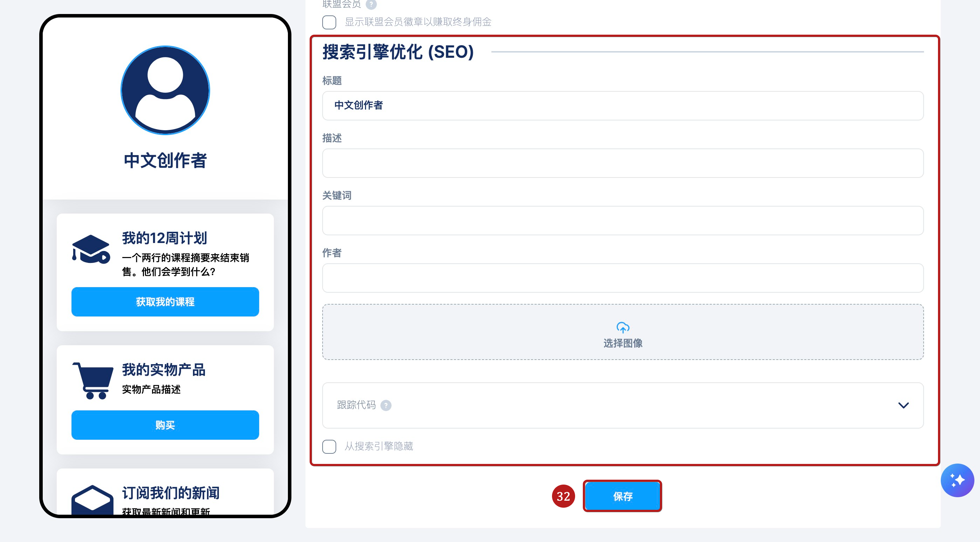This screenshot has width=980, height=542.
Task: Expand the 跟踪代码 section panel
Action: [622, 405]
